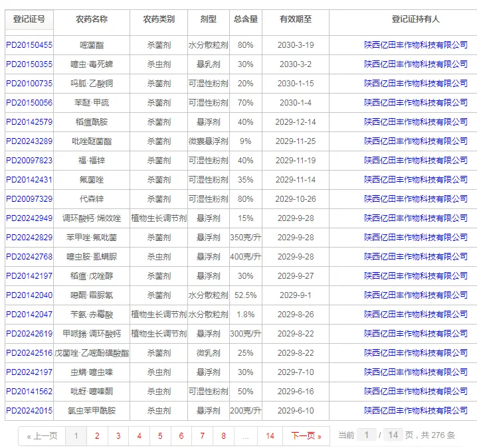The image size is (477, 448).
Task: Go to page 6
Action: click(181, 436)
